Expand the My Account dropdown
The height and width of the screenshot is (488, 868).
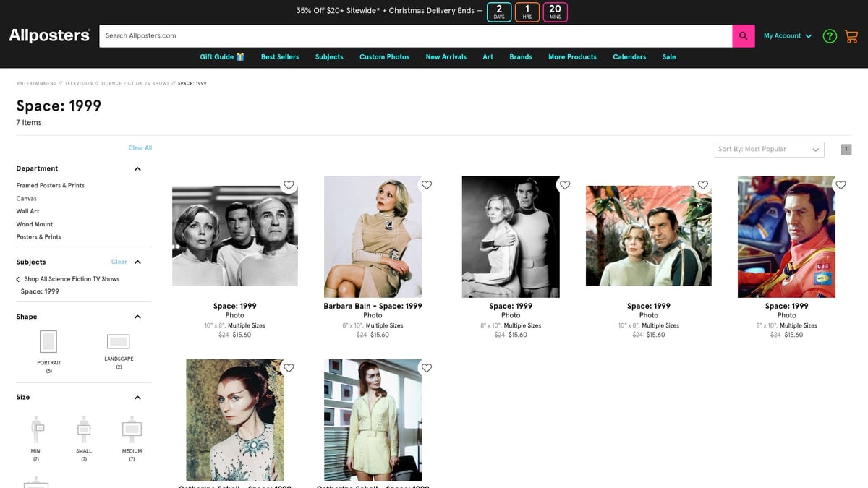coord(788,36)
